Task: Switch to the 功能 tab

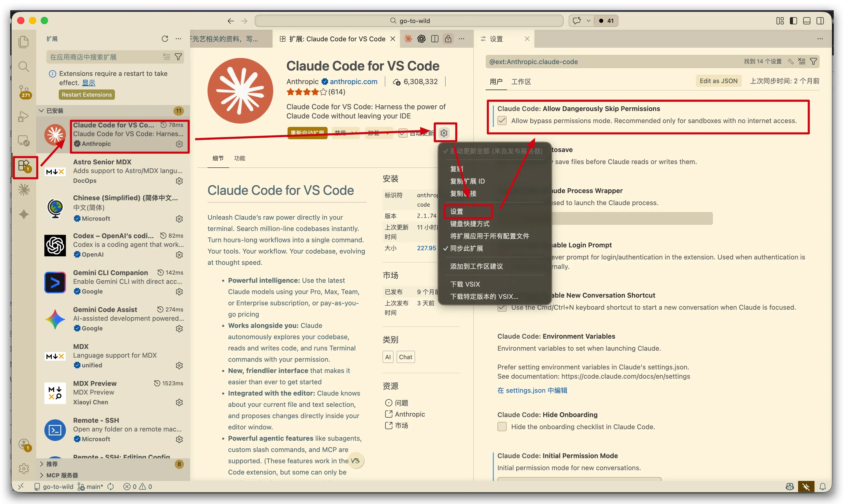Action: 240,158
